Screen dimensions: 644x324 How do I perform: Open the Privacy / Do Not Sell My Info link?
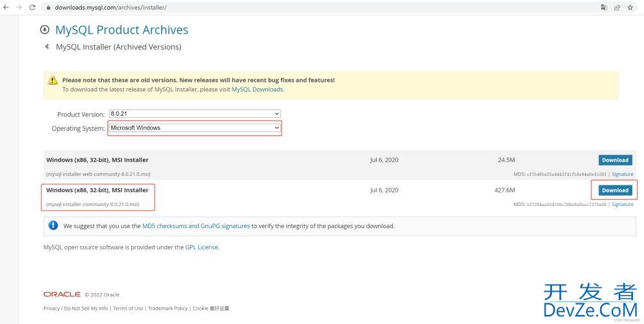tap(75, 309)
